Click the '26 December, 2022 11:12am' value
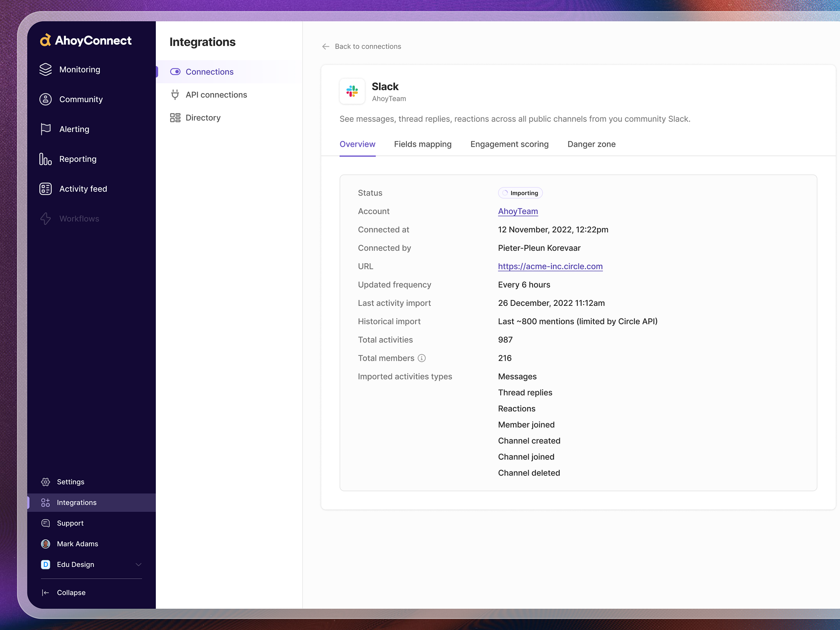Viewport: 840px width, 630px height. coord(552,303)
